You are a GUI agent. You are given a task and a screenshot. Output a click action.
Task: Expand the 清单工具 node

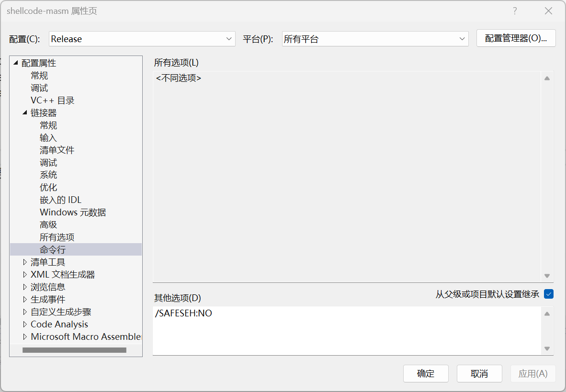point(25,262)
